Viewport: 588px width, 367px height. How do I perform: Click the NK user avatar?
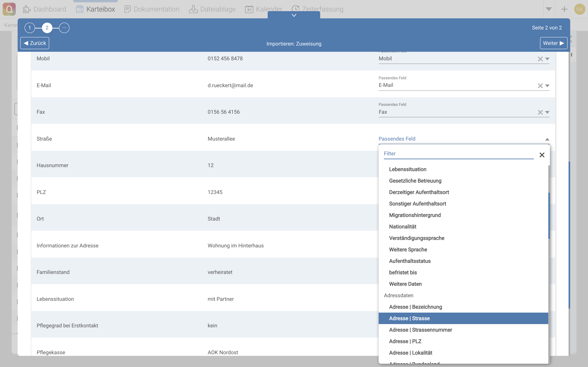[x=579, y=9]
